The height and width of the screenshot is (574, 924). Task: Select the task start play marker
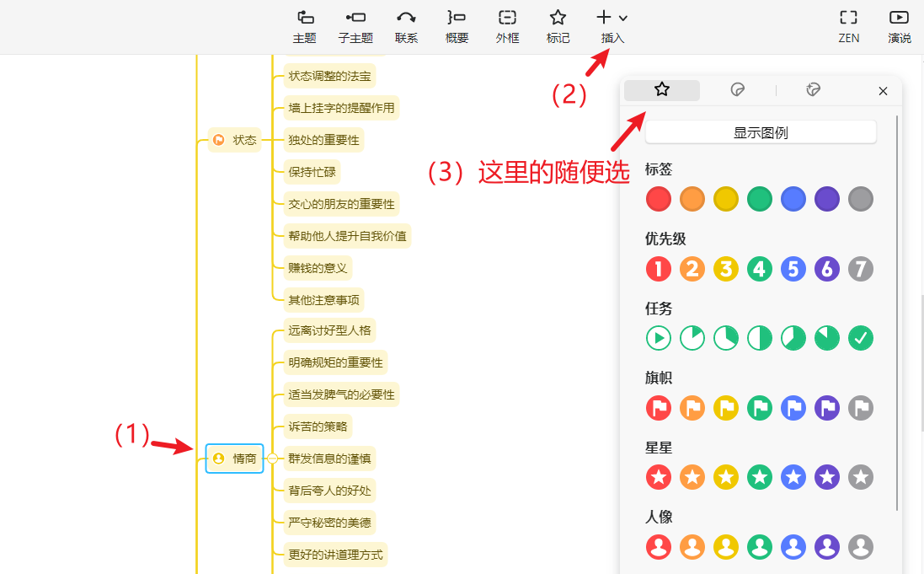(x=659, y=338)
